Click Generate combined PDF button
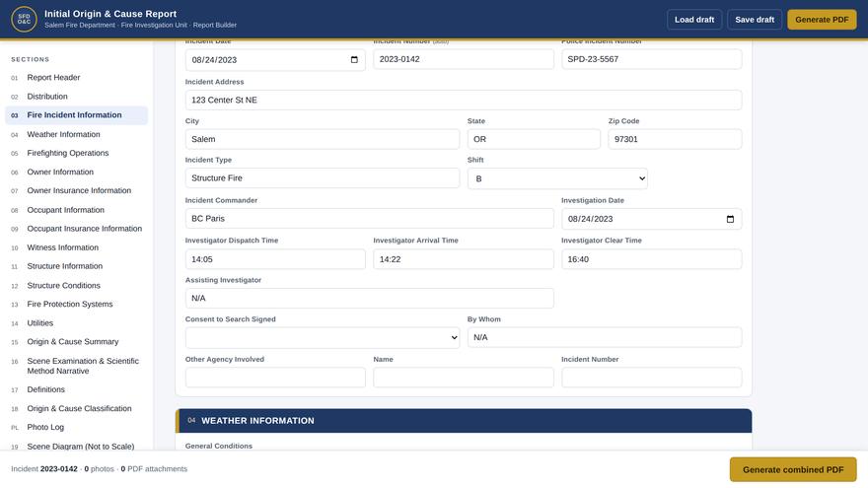The width and height of the screenshot is (868, 488). (793, 469)
